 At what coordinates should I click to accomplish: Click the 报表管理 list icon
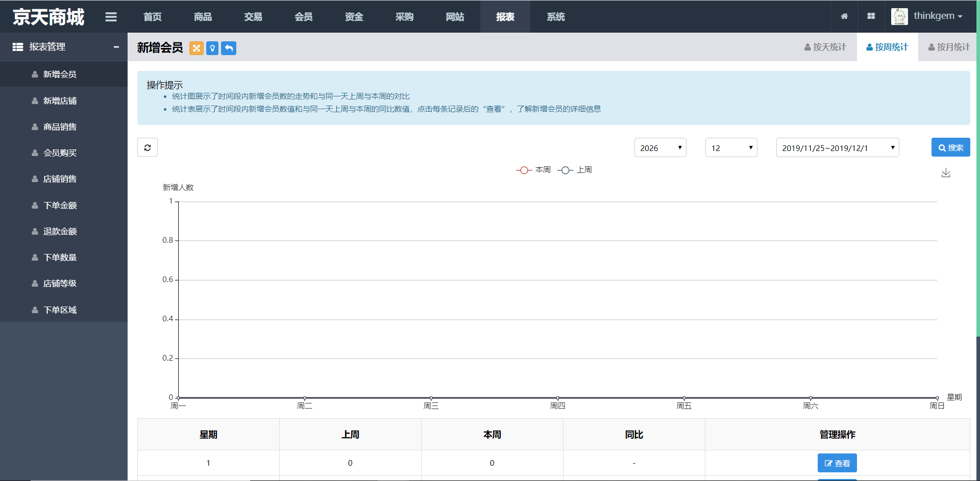click(x=18, y=47)
